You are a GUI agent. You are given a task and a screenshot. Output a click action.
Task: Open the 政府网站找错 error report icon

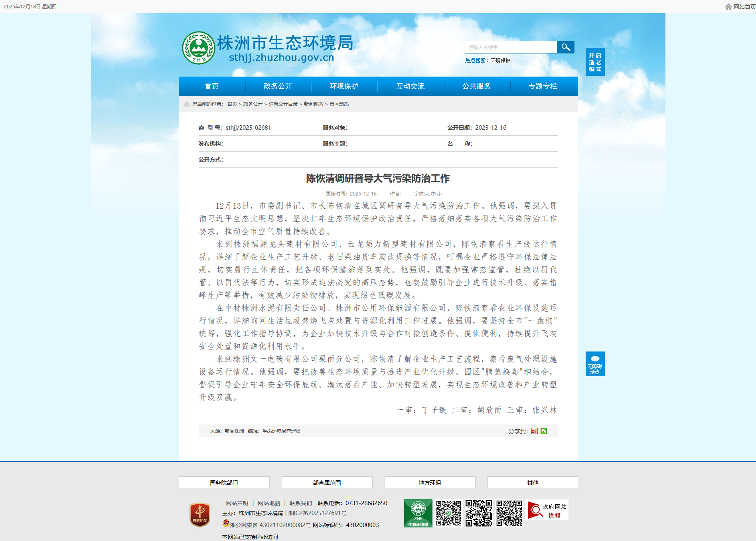tap(547, 511)
